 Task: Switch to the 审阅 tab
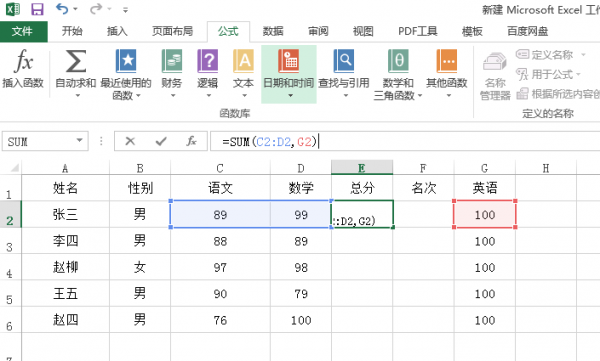tap(318, 31)
